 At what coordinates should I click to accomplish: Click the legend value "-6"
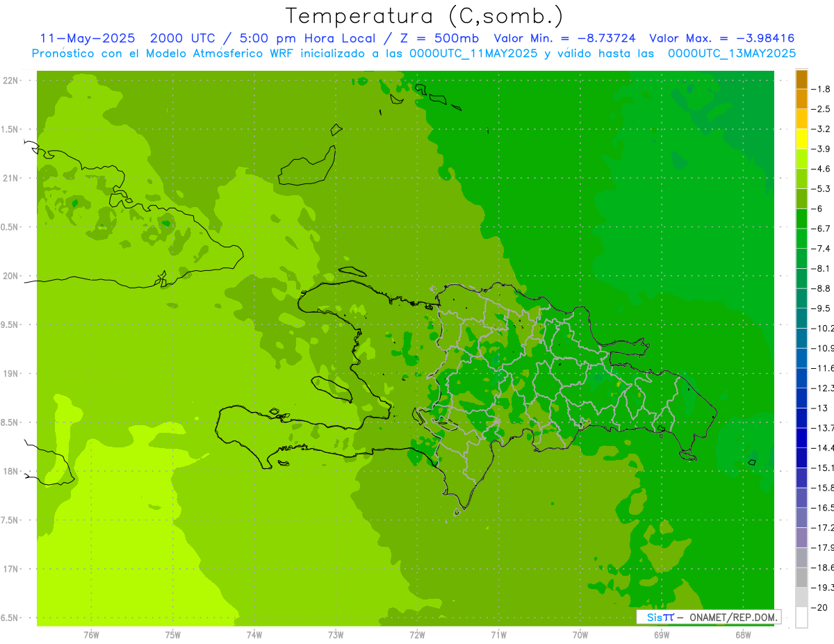[x=817, y=209]
